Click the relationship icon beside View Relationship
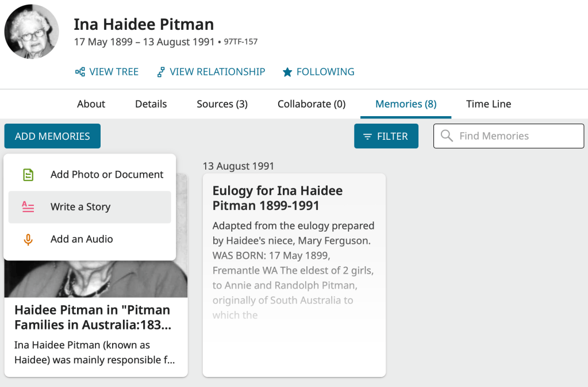Viewport: 588px width, 387px height. 161,72
